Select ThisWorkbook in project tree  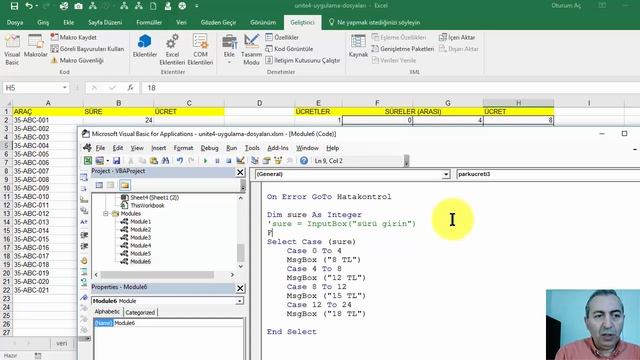[147, 206]
